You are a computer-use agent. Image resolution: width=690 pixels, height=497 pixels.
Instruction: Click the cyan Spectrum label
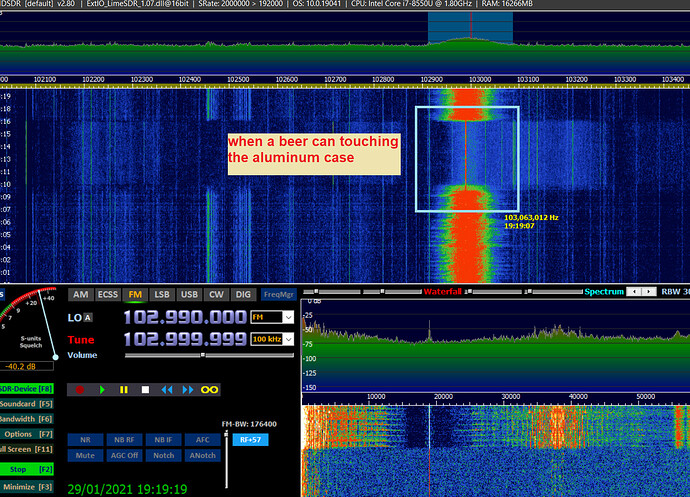[604, 291]
